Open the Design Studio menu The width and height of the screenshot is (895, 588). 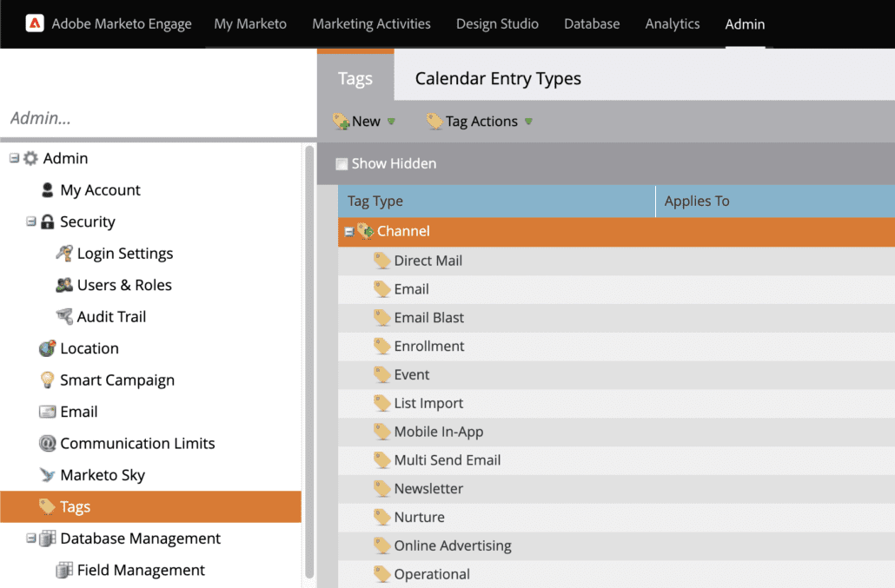[x=497, y=23]
